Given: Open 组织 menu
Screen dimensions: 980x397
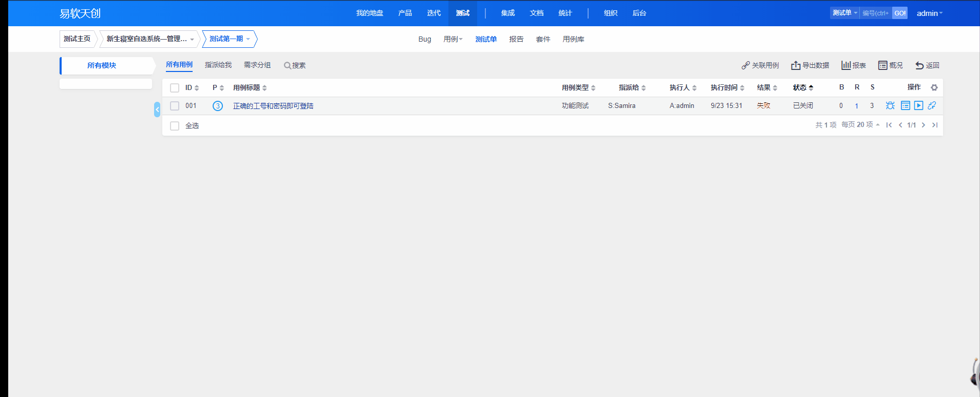Looking at the screenshot, I should click(x=611, y=13).
